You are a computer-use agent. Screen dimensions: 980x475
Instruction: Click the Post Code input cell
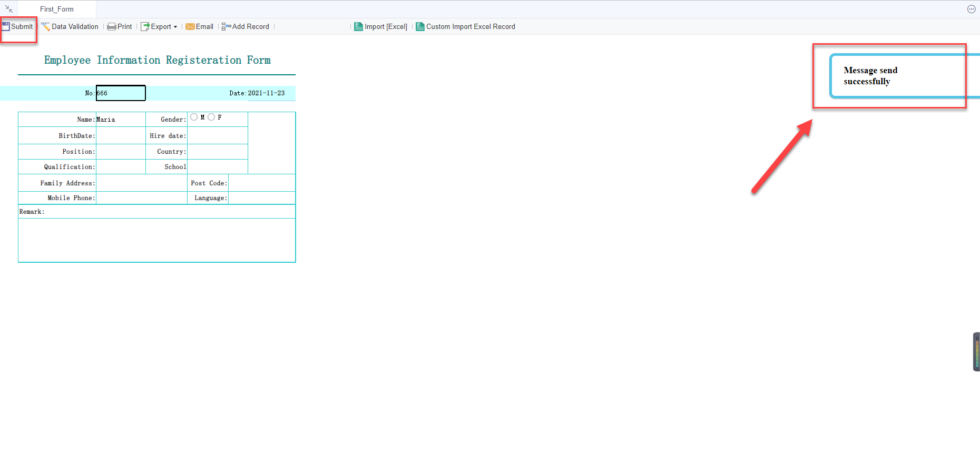[262, 183]
